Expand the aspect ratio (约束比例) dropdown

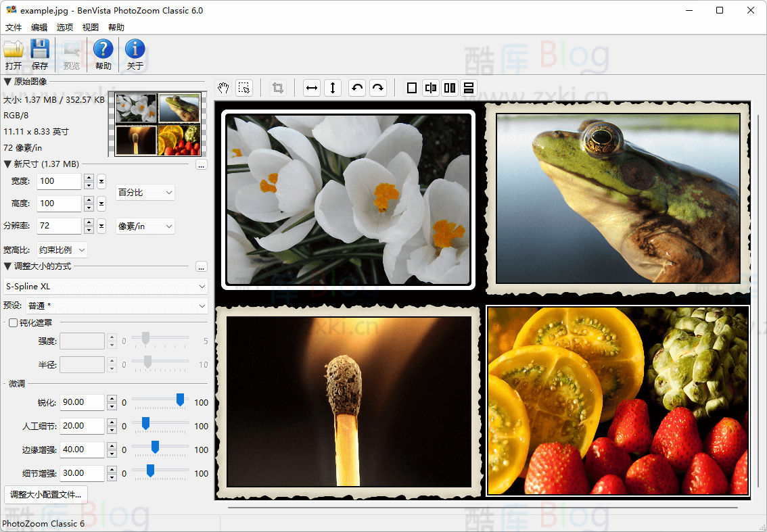(62, 250)
